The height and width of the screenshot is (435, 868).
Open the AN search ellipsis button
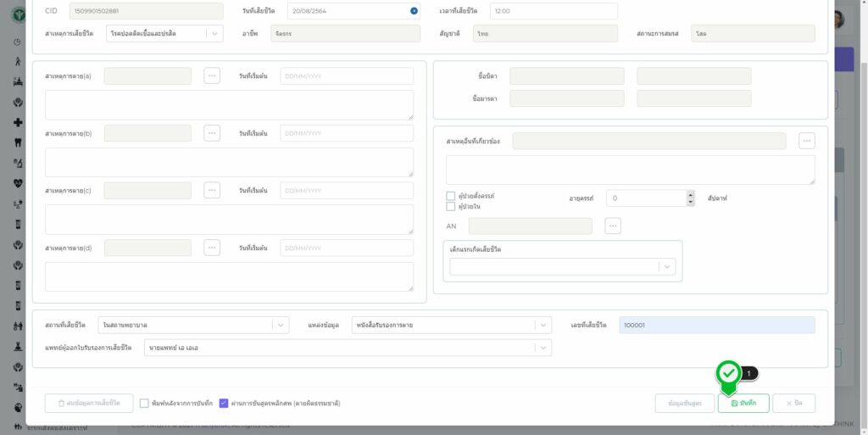(x=614, y=226)
